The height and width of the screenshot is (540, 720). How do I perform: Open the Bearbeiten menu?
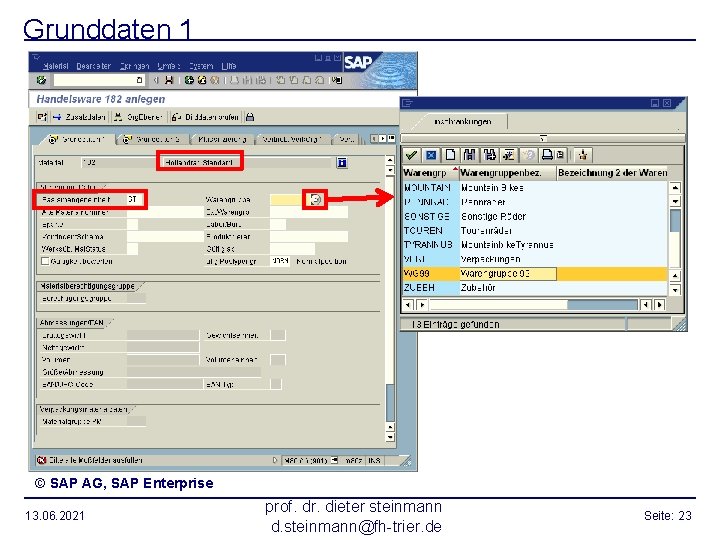pyautogui.click(x=94, y=66)
